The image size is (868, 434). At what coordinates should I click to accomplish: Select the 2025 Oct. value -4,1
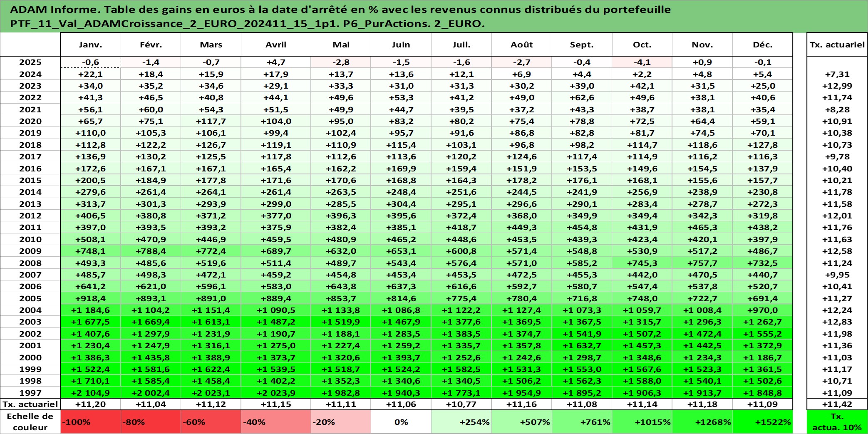click(642, 62)
